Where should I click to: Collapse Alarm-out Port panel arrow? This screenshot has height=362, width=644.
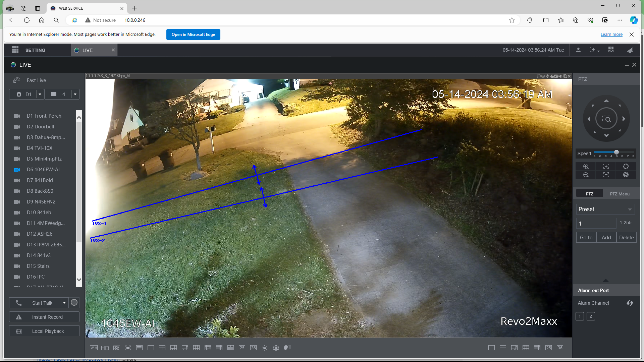(x=606, y=280)
